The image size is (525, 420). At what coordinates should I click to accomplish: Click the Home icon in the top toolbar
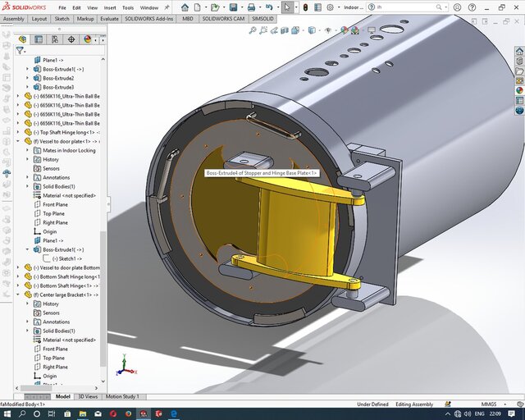[185, 7]
